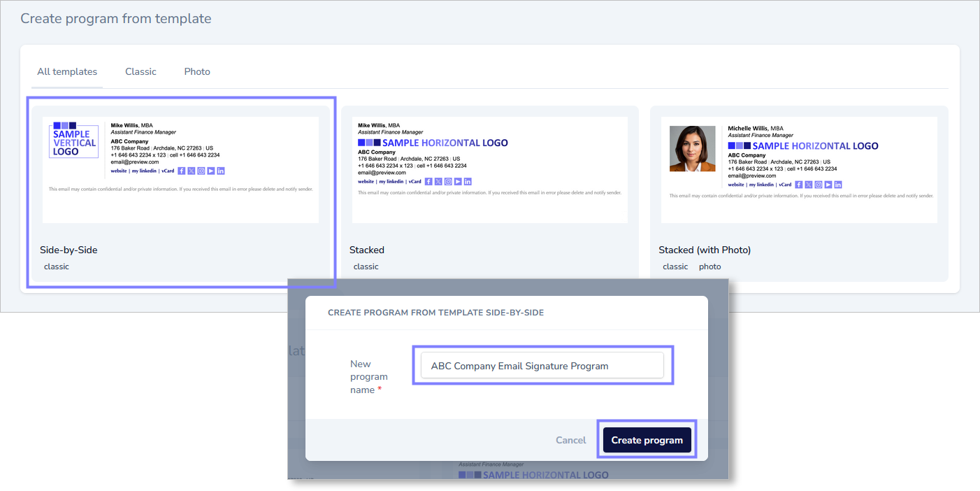
Task: Switch to the Classic tab
Action: pos(140,71)
